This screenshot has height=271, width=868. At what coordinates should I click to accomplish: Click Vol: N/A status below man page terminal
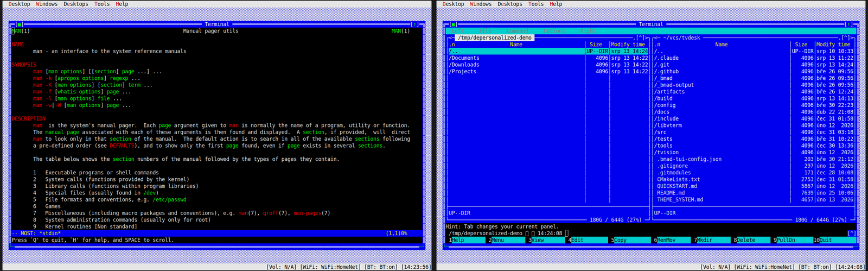tap(282, 267)
